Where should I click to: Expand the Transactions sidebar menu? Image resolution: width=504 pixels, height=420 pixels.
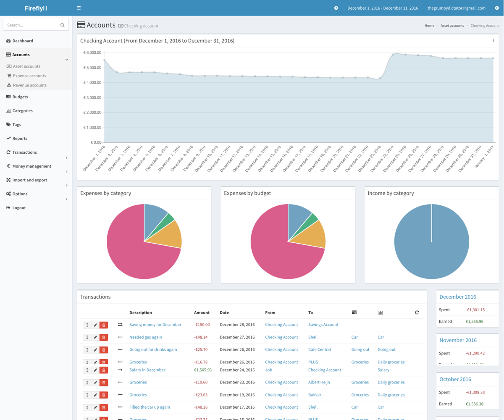click(67, 157)
